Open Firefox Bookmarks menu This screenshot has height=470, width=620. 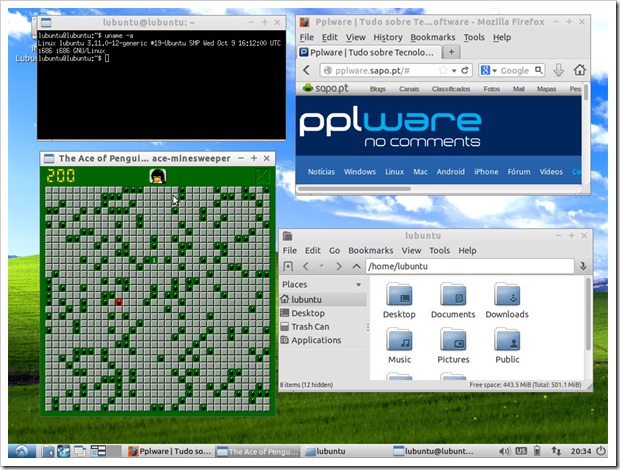coord(433,37)
